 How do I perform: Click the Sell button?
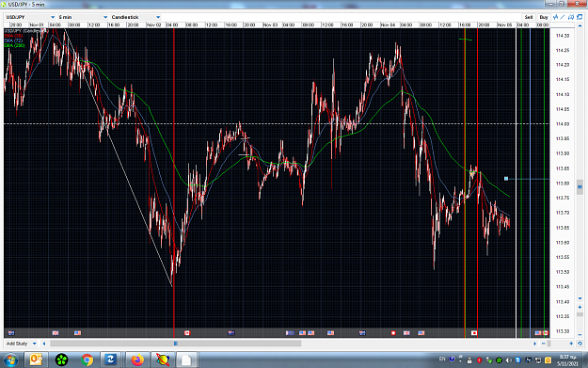point(529,17)
